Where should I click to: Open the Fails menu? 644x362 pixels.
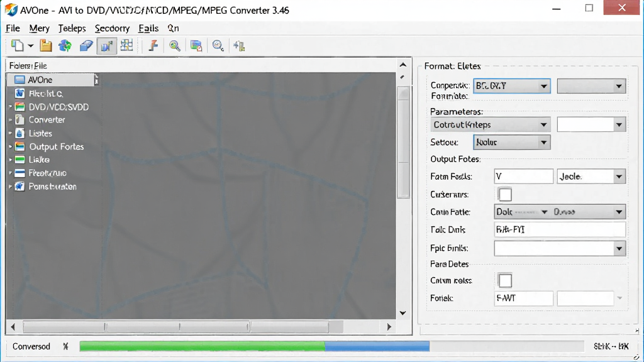148,28
